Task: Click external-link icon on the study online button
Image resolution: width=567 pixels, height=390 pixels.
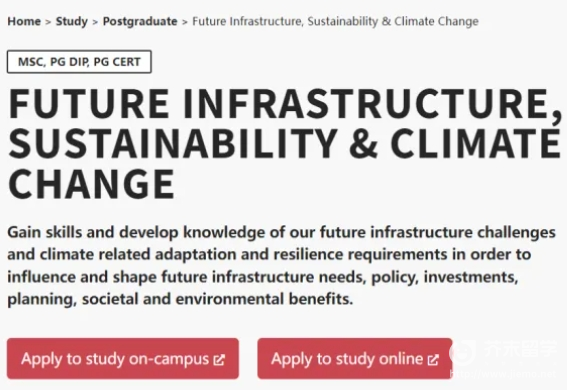Action: click(433, 360)
